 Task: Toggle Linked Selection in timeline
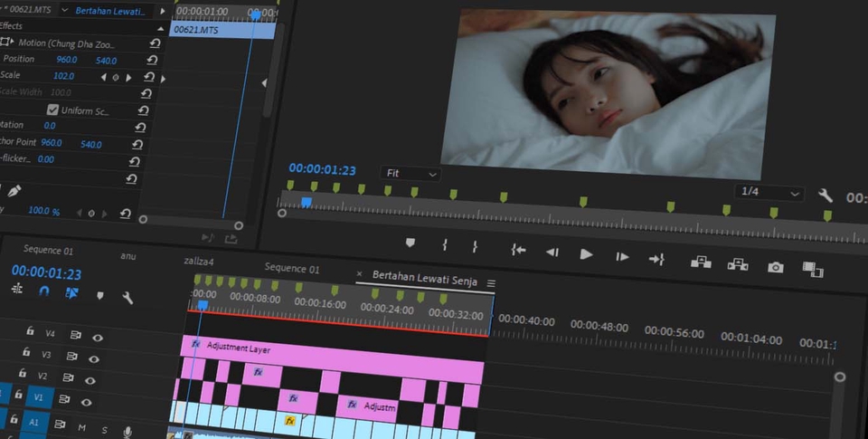pyautogui.click(x=71, y=293)
